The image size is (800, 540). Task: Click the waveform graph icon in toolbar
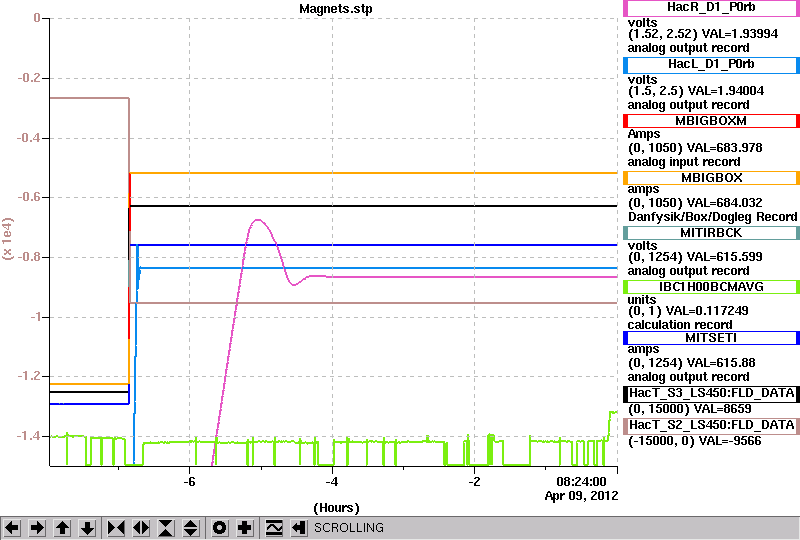click(274, 528)
